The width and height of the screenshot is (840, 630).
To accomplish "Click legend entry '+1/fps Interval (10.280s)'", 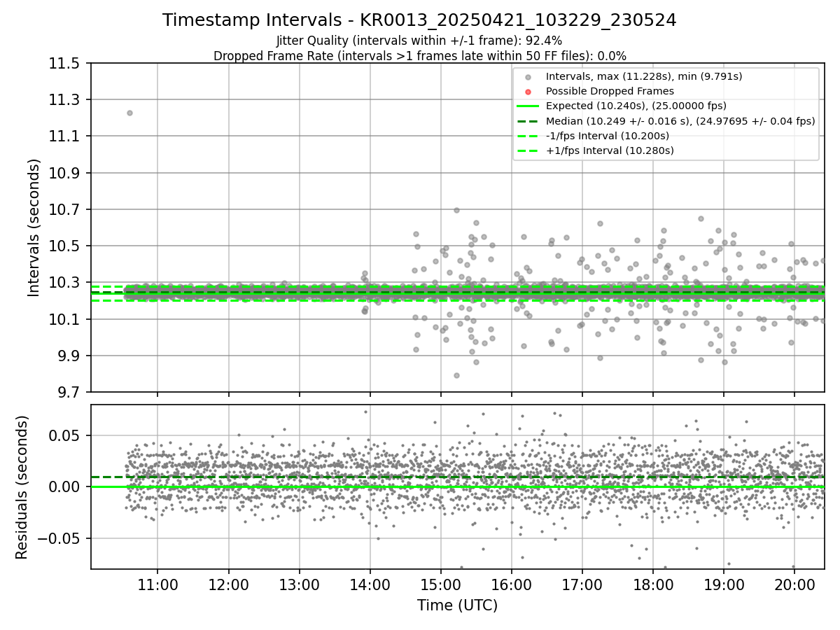I will pyautogui.click(x=609, y=150).
